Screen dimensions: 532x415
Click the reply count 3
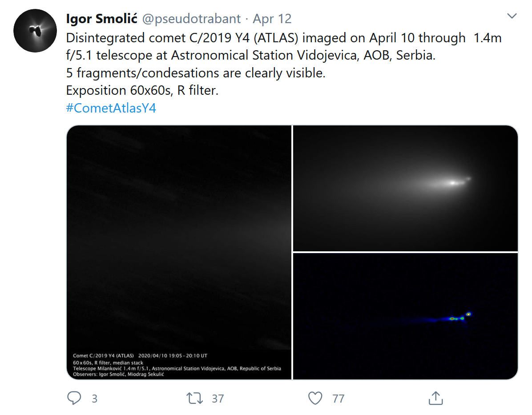[x=94, y=399]
